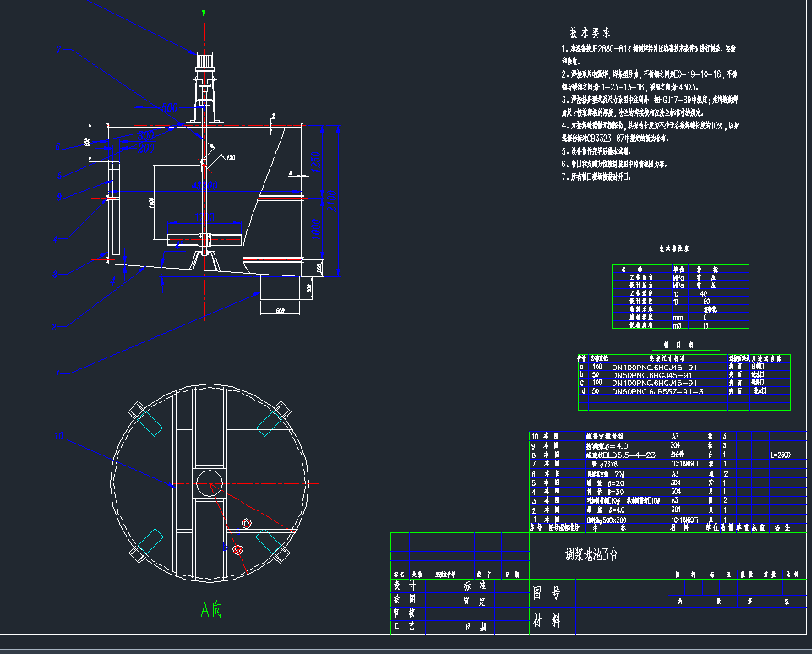Select the upper-left cyan rectangle in plan view
Image resolution: width=812 pixels, height=654 pixels.
pos(151,423)
